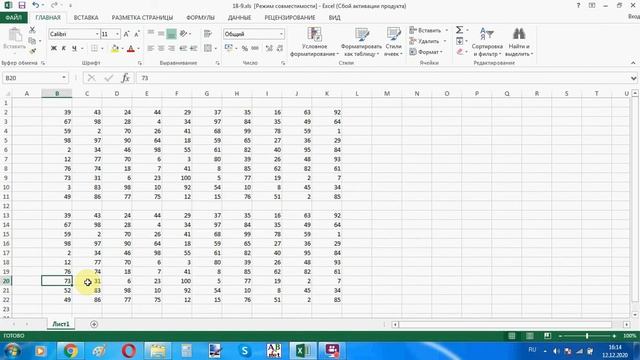Click the Copy icon in clipboard group
The height and width of the screenshot is (360, 640).
pyautogui.click(x=32, y=41)
